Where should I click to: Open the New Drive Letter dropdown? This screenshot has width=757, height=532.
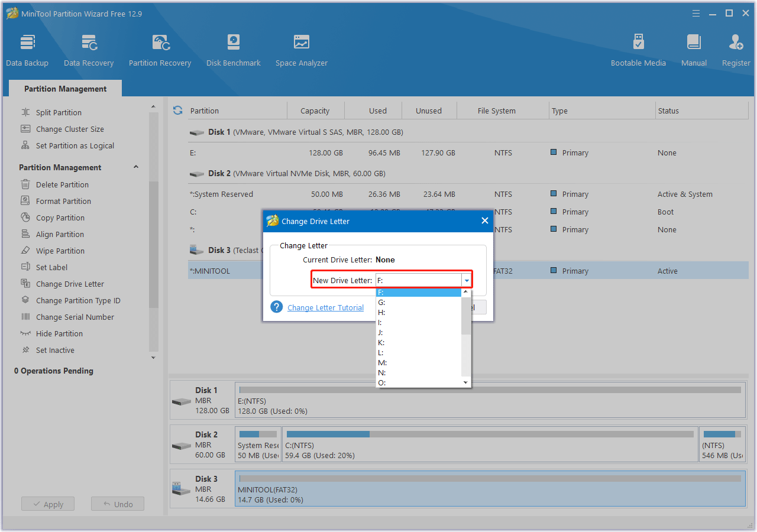(467, 280)
